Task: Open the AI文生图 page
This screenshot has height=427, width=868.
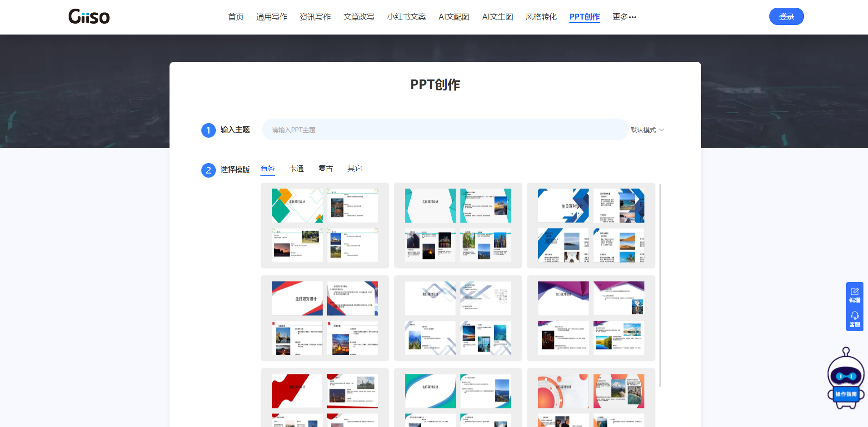Action: [497, 17]
